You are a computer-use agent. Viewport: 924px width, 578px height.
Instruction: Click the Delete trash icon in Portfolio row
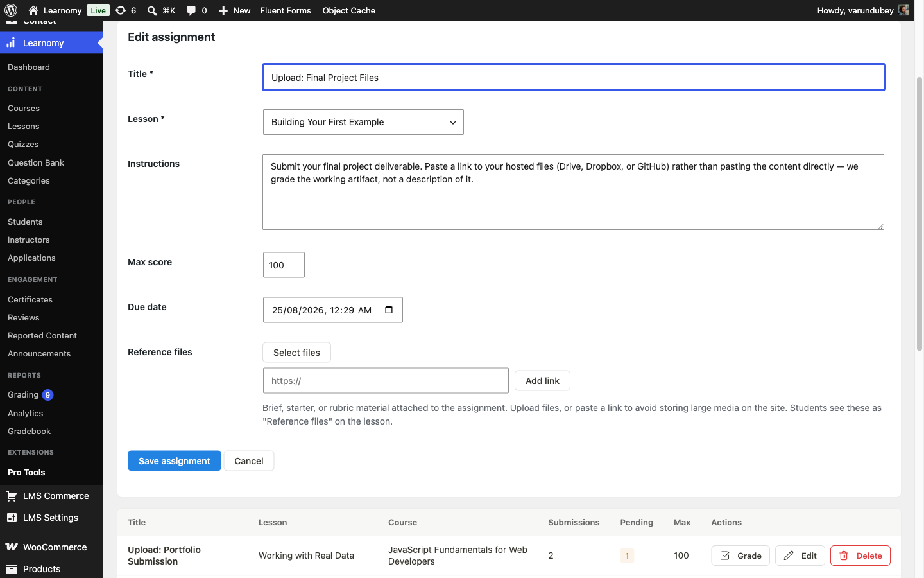point(844,556)
